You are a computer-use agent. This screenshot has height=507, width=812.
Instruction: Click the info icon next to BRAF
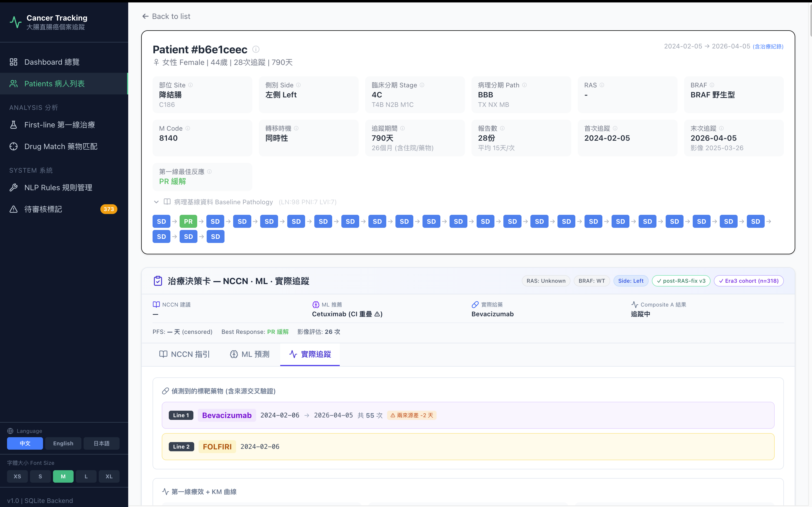click(712, 85)
